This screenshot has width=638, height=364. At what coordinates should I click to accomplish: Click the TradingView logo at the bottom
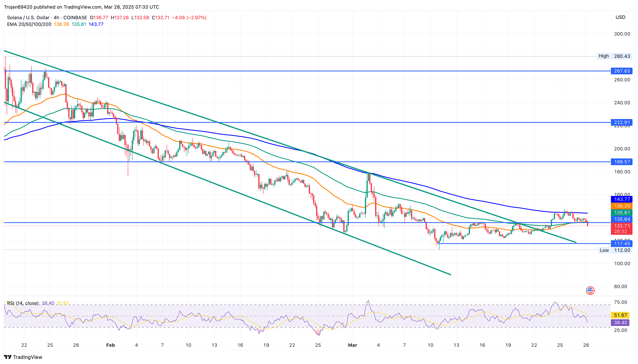click(x=23, y=357)
